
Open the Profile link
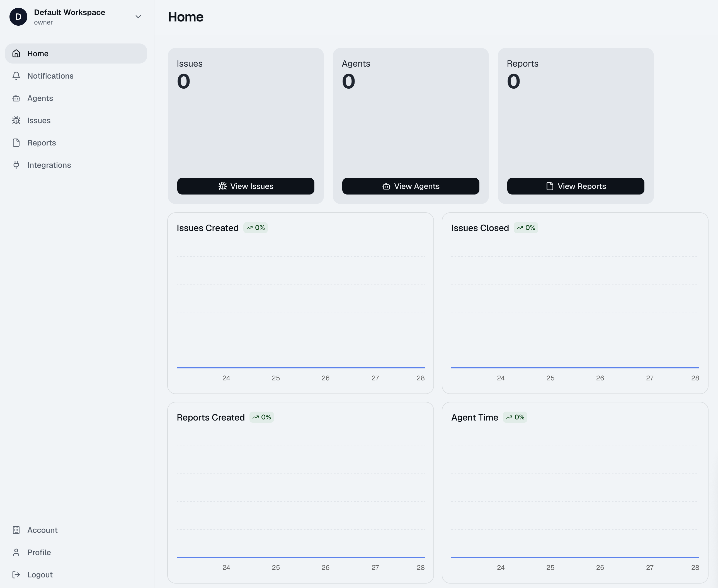pyautogui.click(x=76, y=552)
